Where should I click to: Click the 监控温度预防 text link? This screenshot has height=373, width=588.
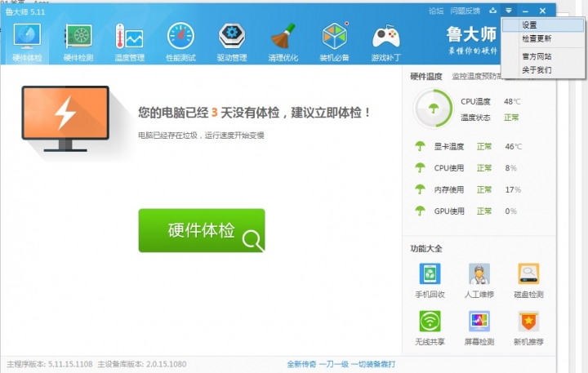476,77
